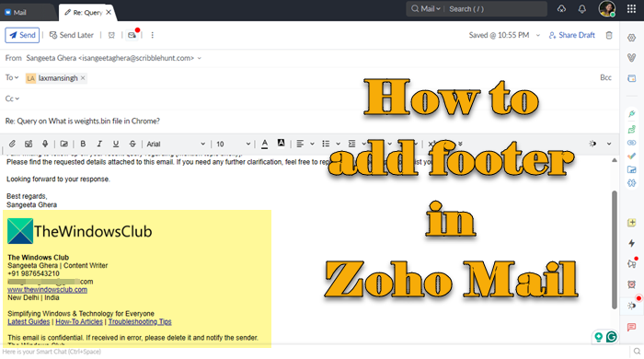Viewport: 644px width, 359px height.
Task: Open notifications bell
Action: [582, 9]
